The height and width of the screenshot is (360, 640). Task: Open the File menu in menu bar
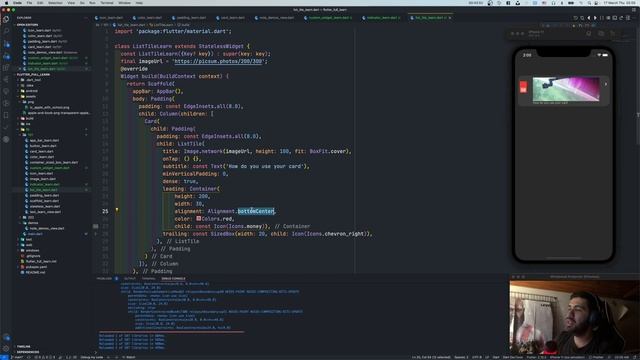click(x=29, y=3)
